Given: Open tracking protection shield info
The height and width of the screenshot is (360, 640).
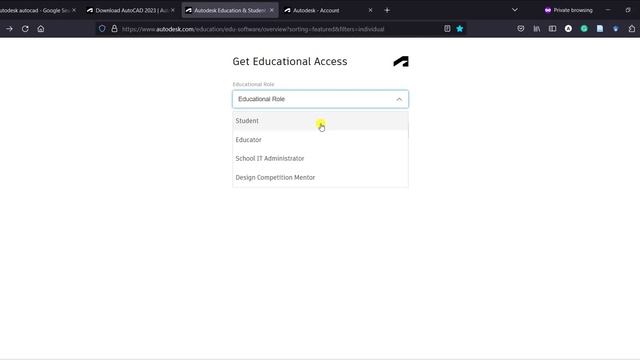Looking at the screenshot, I should click(102, 29).
